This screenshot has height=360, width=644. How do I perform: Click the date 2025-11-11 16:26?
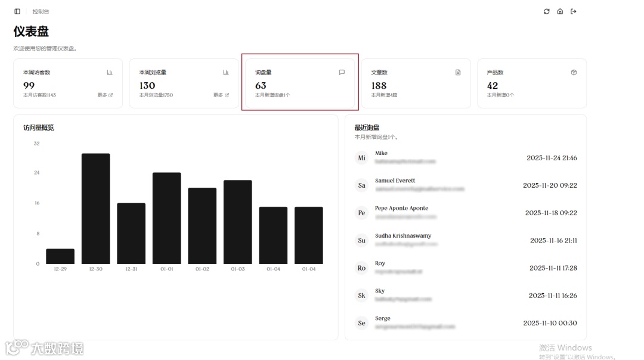coord(553,296)
